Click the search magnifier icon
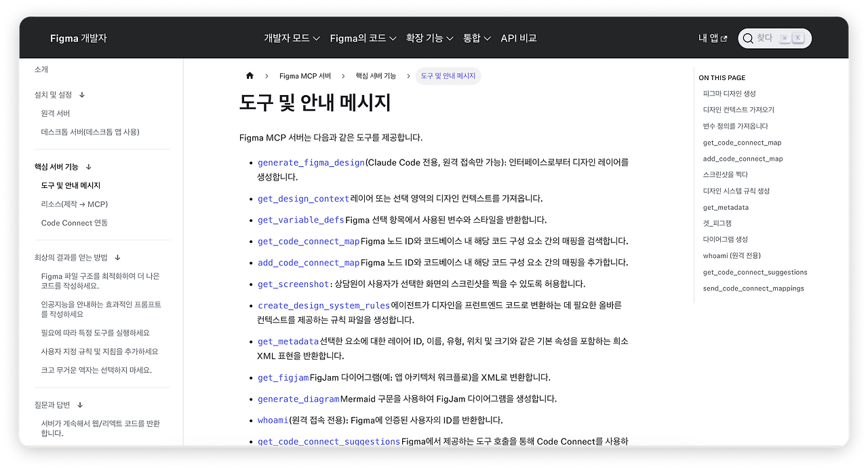This screenshot has width=868, height=469. (x=748, y=39)
